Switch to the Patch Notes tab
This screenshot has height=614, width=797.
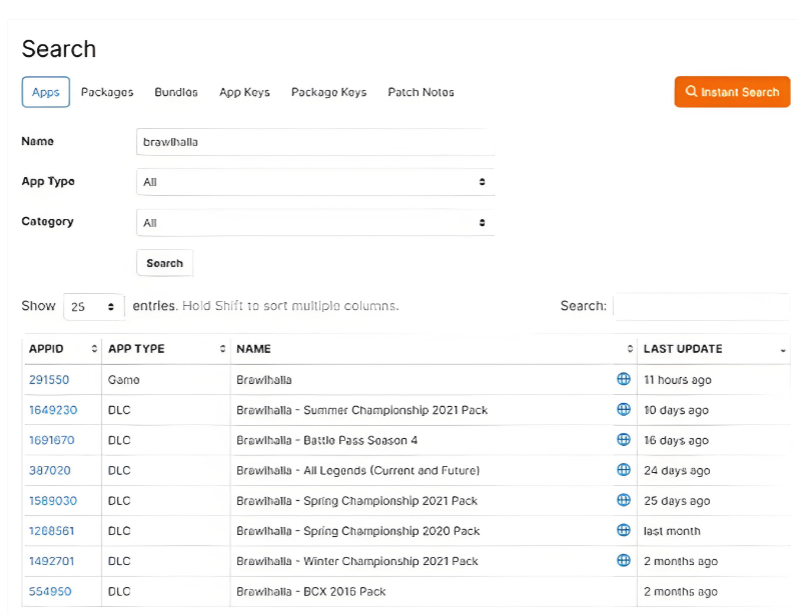pyautogui.click(x=421, y=92)
